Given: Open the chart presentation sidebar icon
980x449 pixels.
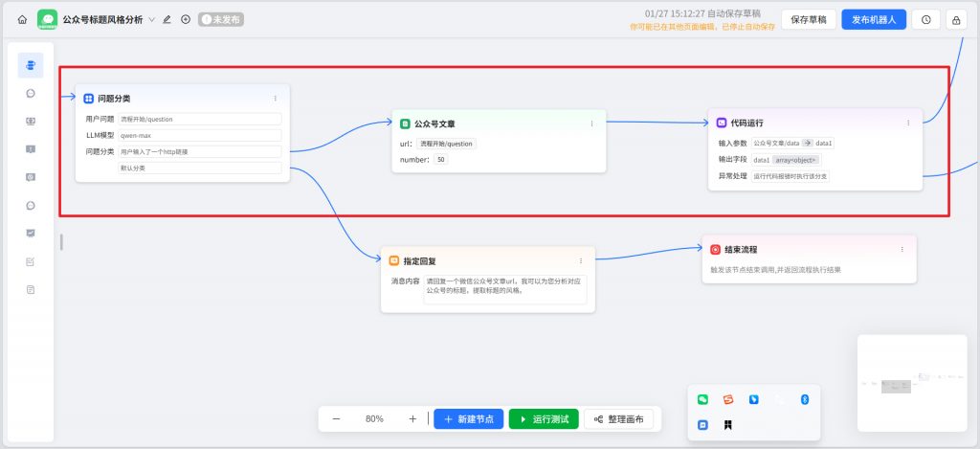Looking at the screenshot, I should (31, 234).
